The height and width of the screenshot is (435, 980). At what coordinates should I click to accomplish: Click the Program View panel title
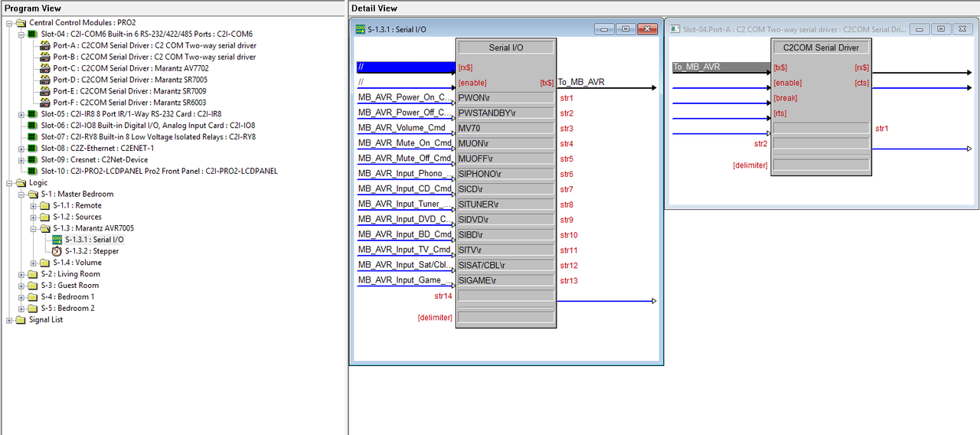(x=33, y=8)
